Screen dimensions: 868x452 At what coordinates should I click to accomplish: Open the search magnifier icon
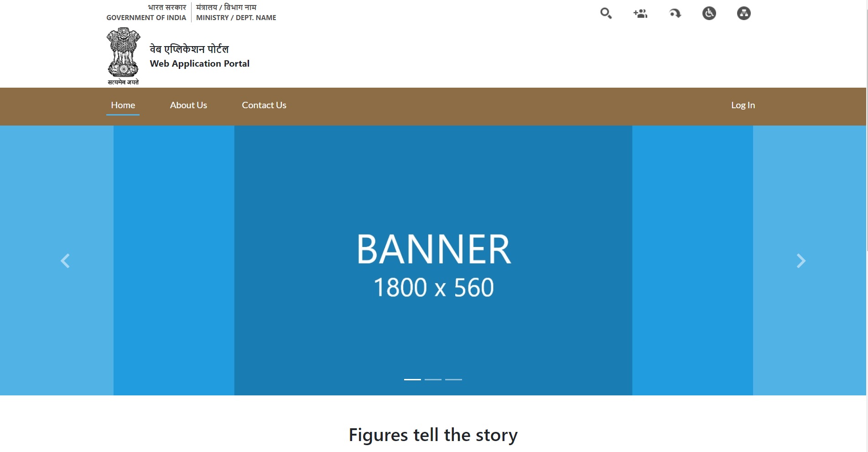(x=606, y=13)
